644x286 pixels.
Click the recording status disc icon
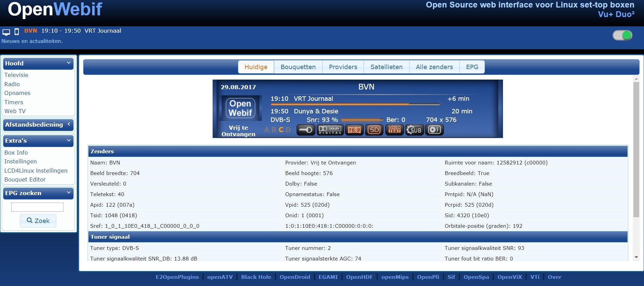coord(434,130)
